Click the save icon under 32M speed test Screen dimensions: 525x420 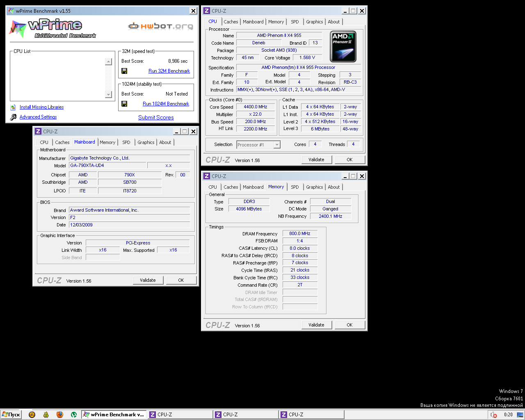pyautogui.click(x=124, y=71)
